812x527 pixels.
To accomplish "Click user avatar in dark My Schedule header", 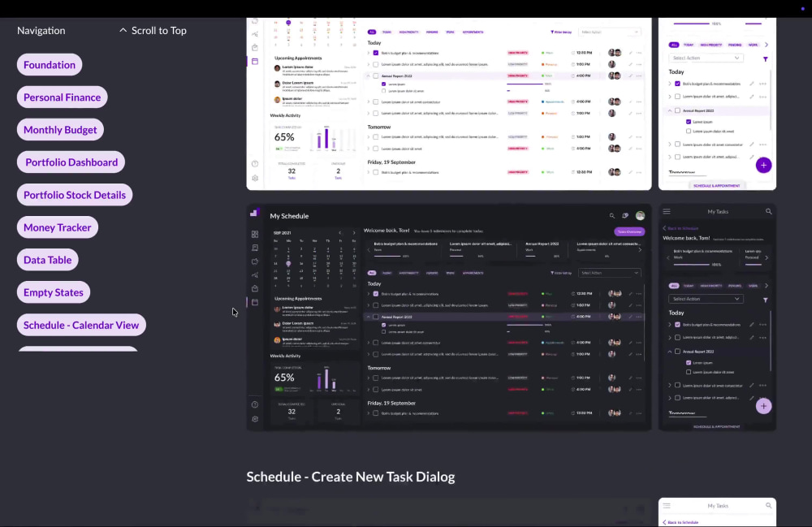I will (x=640, y=216).
